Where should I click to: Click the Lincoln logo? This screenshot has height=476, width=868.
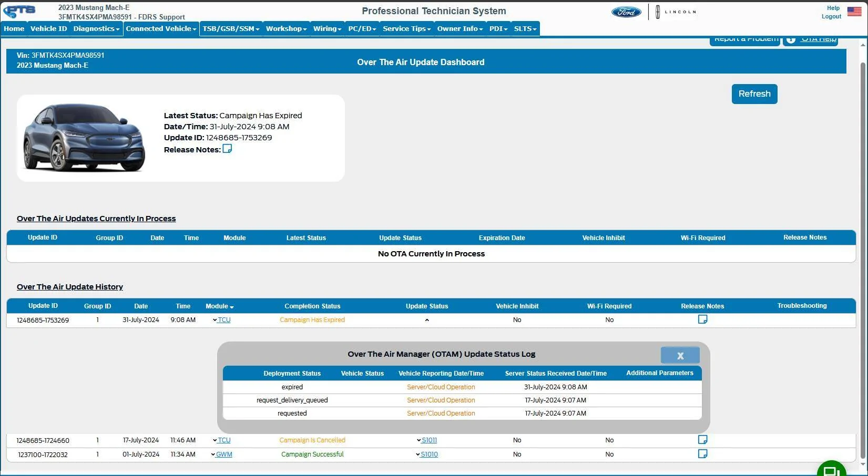click(x=676, y=12)
